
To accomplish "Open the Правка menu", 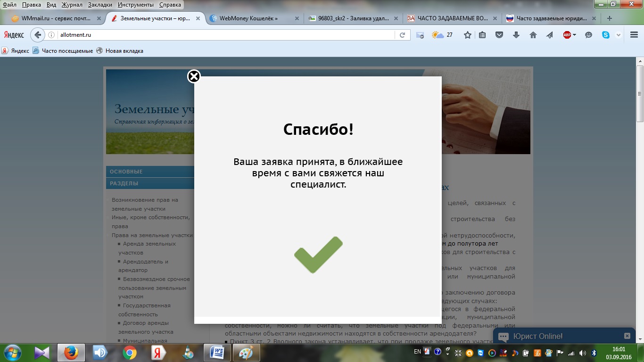I will (32, 5).
